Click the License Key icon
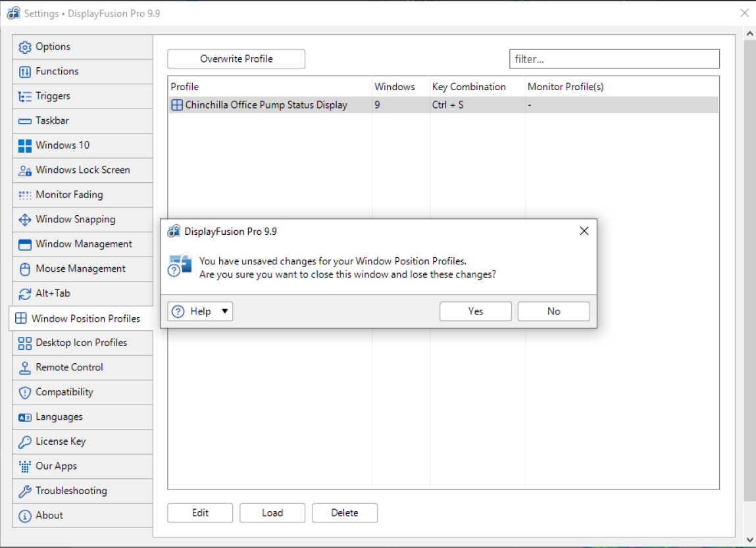The width and height of the screenshot is (756, 548). point(25,442)
